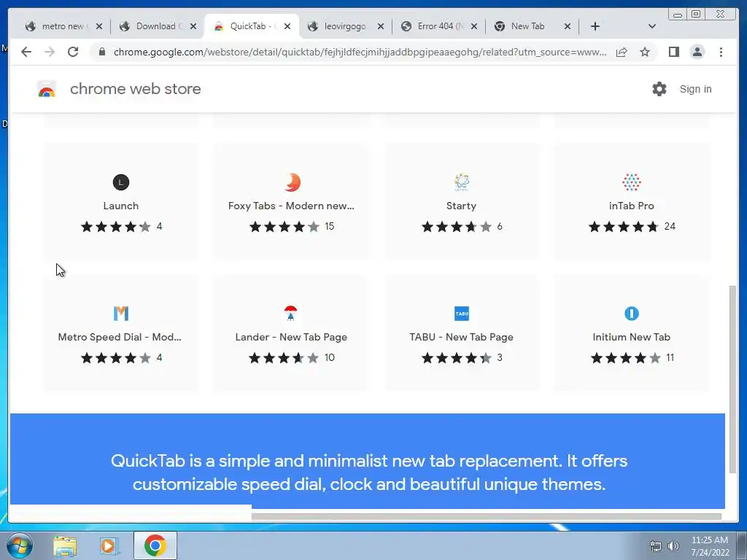This screenshot has width=747, height=560.
Task: Open the TABU blue square icon
Action: 461,314
